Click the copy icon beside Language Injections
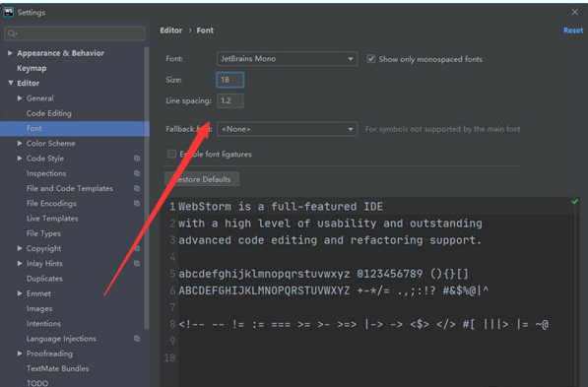This screenshot has height=387, width=588. click(x=137, y=338)
